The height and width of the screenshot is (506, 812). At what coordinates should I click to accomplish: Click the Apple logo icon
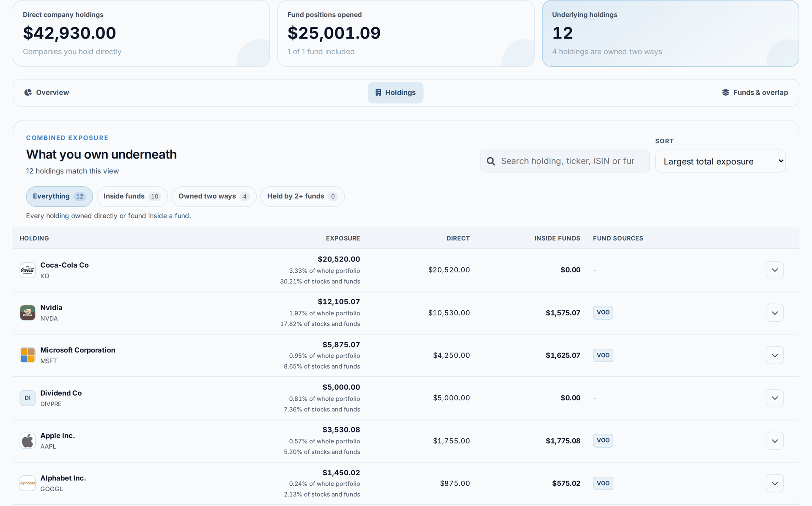coord(27,440)
